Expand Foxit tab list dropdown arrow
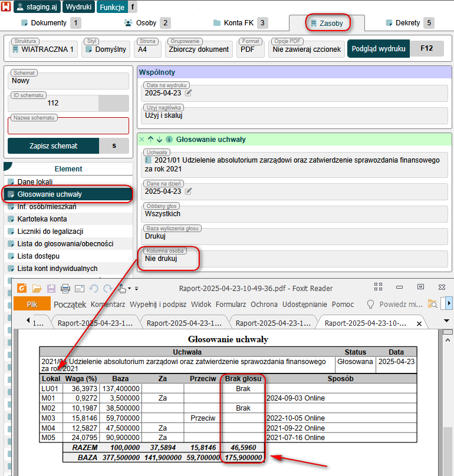Screen dimensions: 454x476 446,321
